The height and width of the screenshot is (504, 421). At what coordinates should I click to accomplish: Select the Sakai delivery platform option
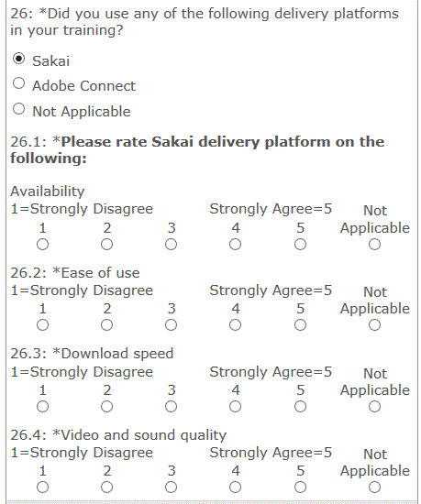click(x=18, y=59)
